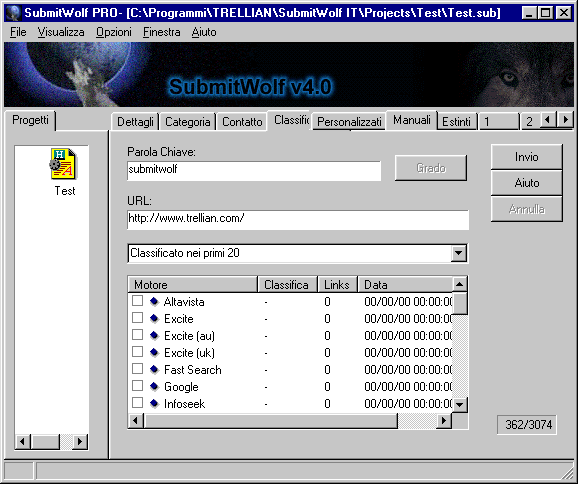Screen dimensions: 578x484
Task: Enable the Google checkbox
Action: [x=137, y=386]
